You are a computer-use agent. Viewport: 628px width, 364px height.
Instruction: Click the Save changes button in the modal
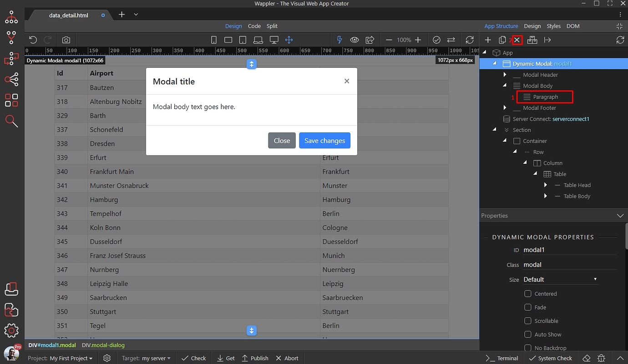click(324, 141)
